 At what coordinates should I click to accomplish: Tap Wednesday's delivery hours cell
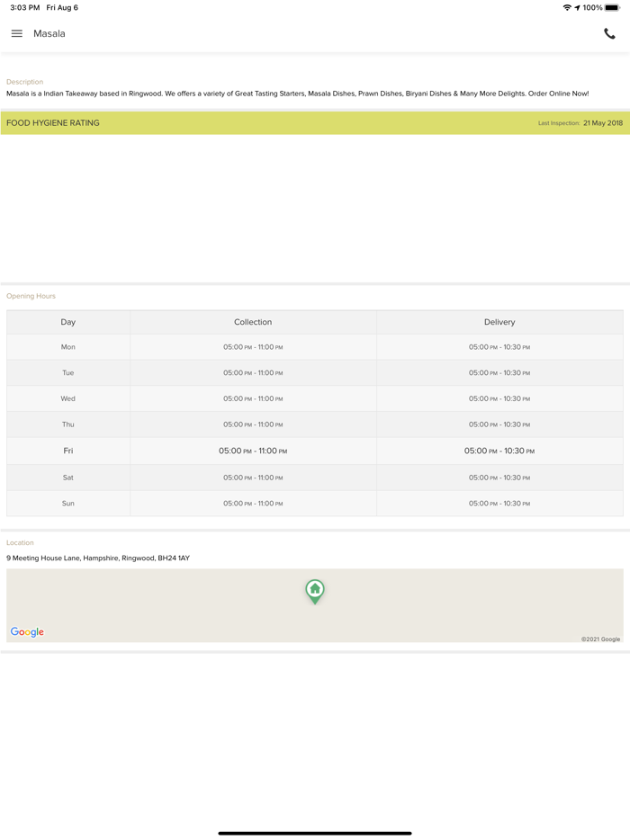(499, 398)
